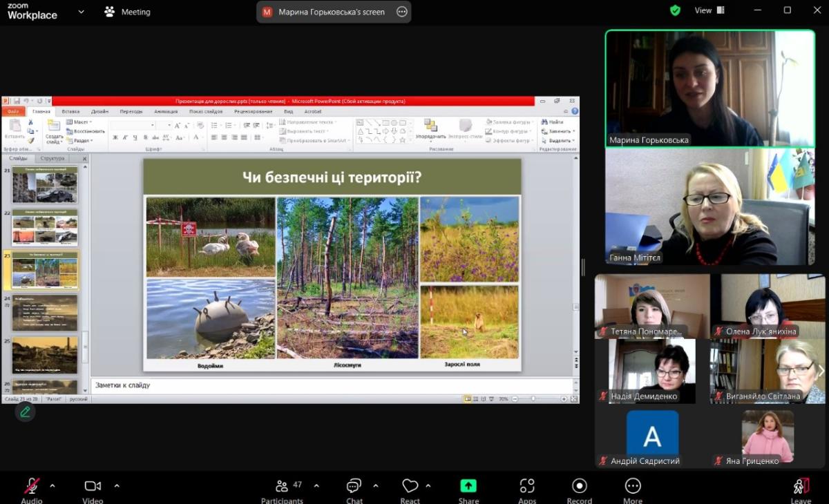Click the React heart icon

pyautogui.click(x=410, y=487)
